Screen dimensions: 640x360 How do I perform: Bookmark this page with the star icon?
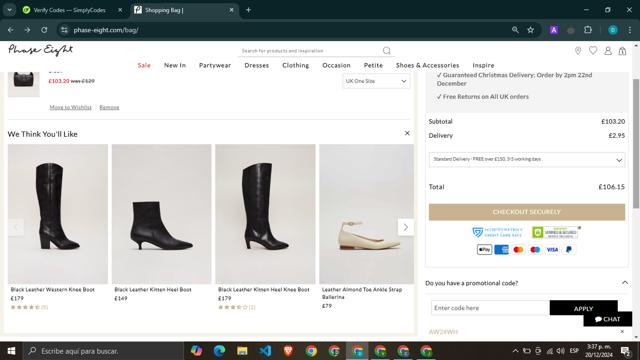[x=531, y=30]
